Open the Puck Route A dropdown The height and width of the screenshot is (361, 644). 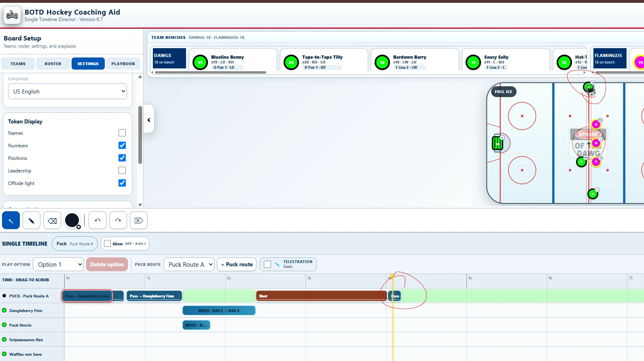coord(189,264)
